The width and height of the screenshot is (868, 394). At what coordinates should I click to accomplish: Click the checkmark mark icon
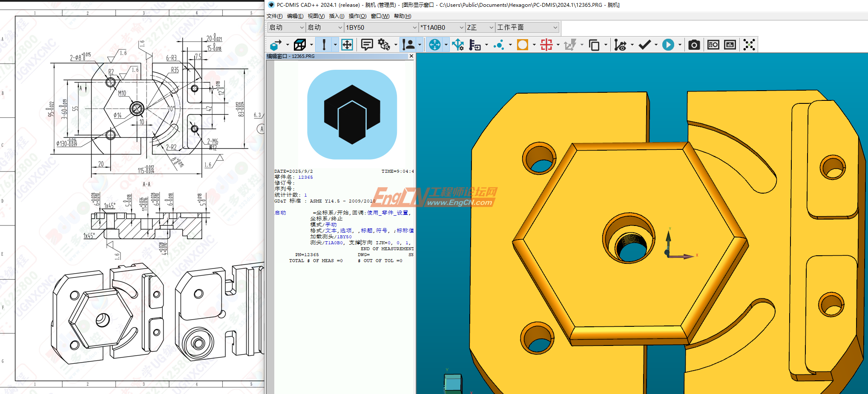644,45
